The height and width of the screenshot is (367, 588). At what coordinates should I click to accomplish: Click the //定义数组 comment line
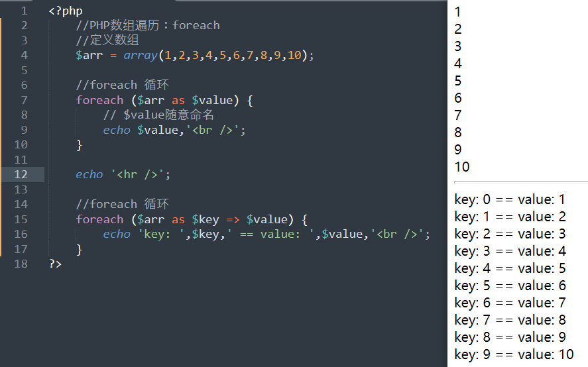tap(107, 40)
